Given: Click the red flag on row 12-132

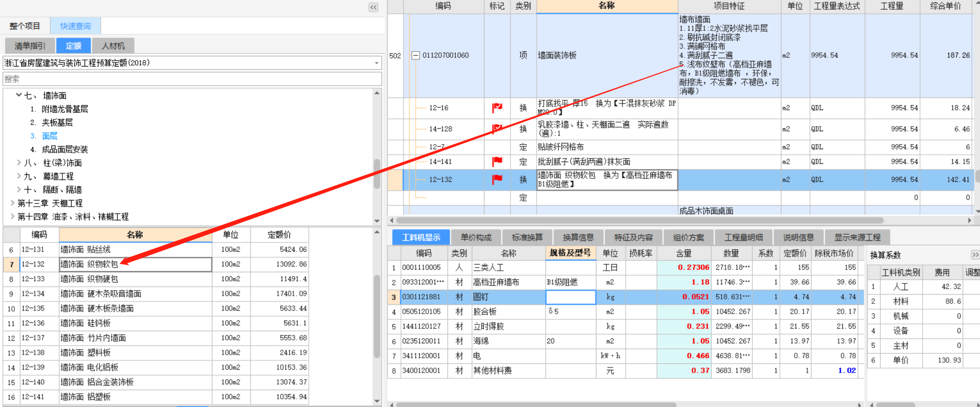Looking at the screenshot, I should click(497, 179).
